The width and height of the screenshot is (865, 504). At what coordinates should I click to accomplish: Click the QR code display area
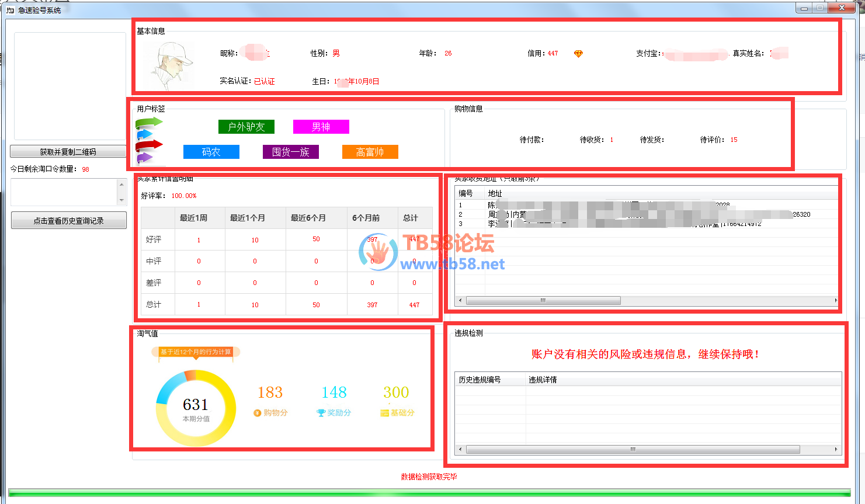(x=70, y=86)
